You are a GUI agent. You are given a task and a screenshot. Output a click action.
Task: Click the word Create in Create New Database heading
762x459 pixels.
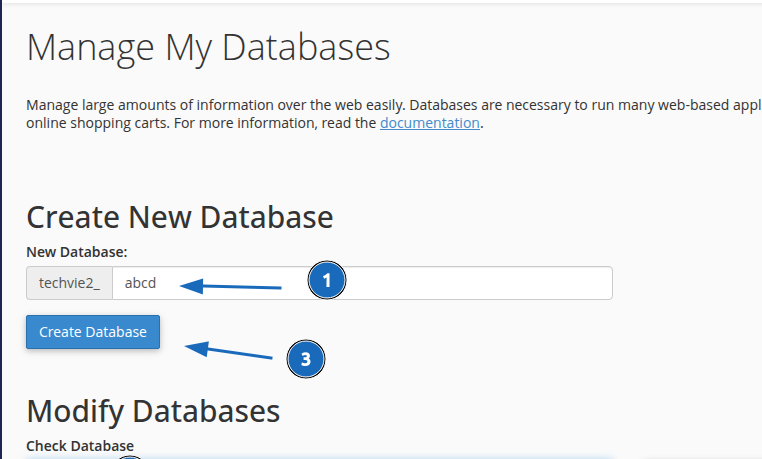(70, 217)
